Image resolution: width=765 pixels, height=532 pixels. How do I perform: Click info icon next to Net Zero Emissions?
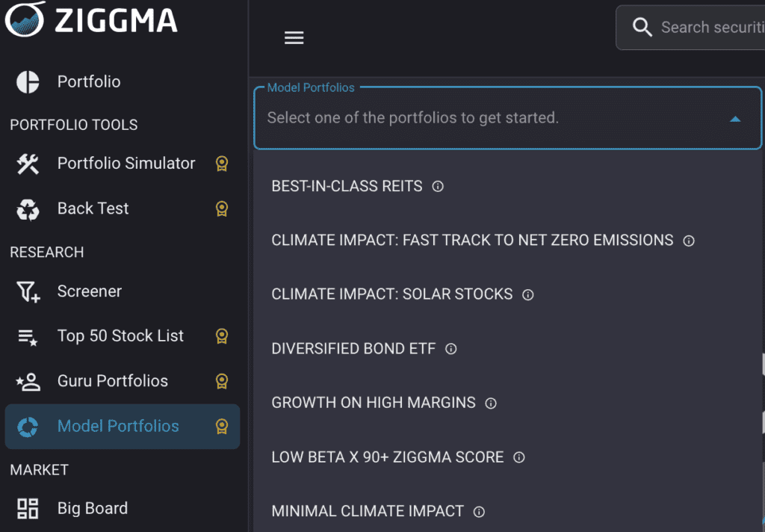pyautogui.click(x=689, y=241)
